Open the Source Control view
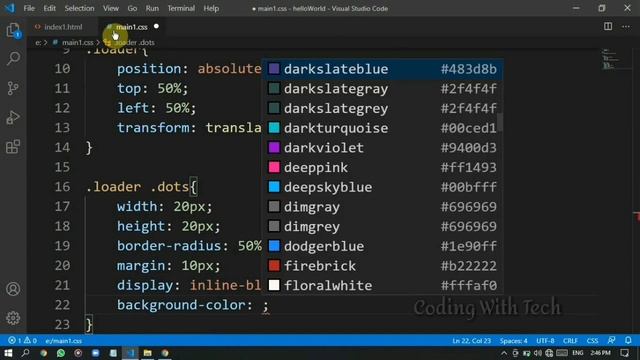This screenshot has width=640, height=360. [13, 88]
